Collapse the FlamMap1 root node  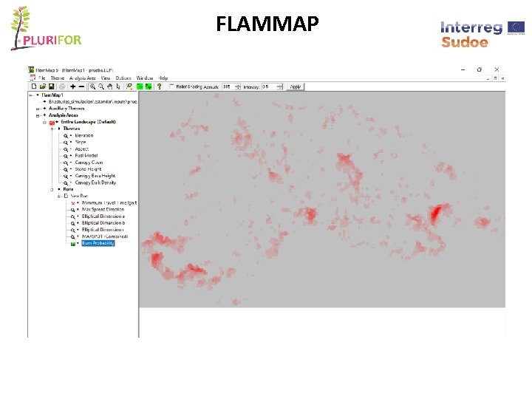click(30, 95)
